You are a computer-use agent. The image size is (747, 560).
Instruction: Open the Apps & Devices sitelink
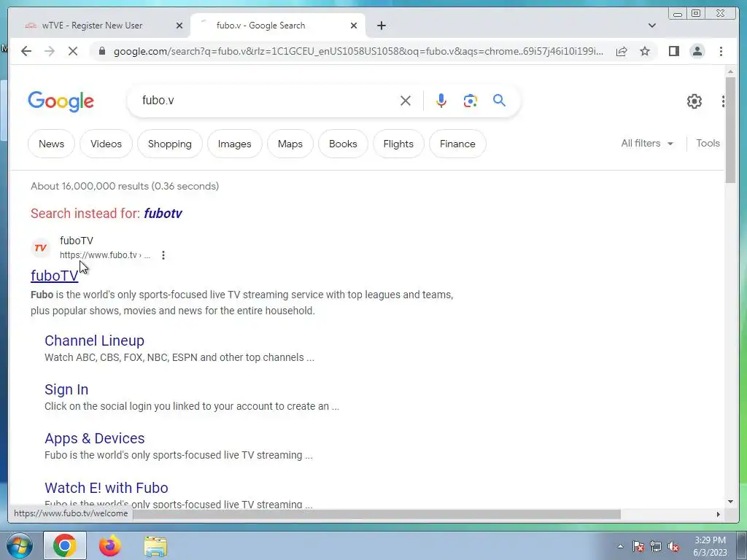click(x=94, y=438)
